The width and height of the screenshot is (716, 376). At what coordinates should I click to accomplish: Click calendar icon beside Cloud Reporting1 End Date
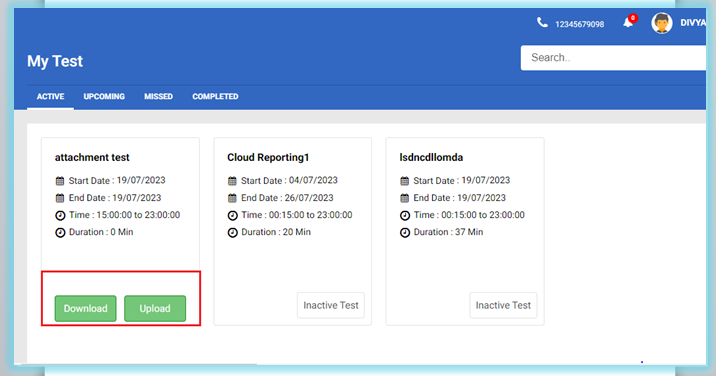tap(232, 198)
